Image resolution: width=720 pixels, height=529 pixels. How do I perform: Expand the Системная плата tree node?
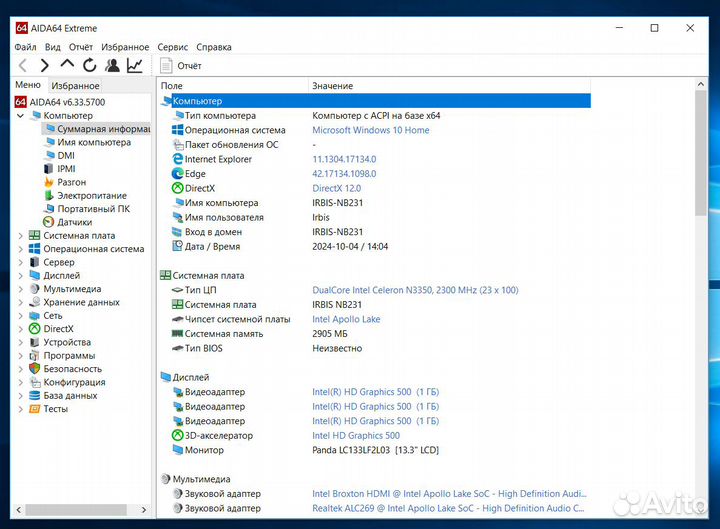[20, 236]
